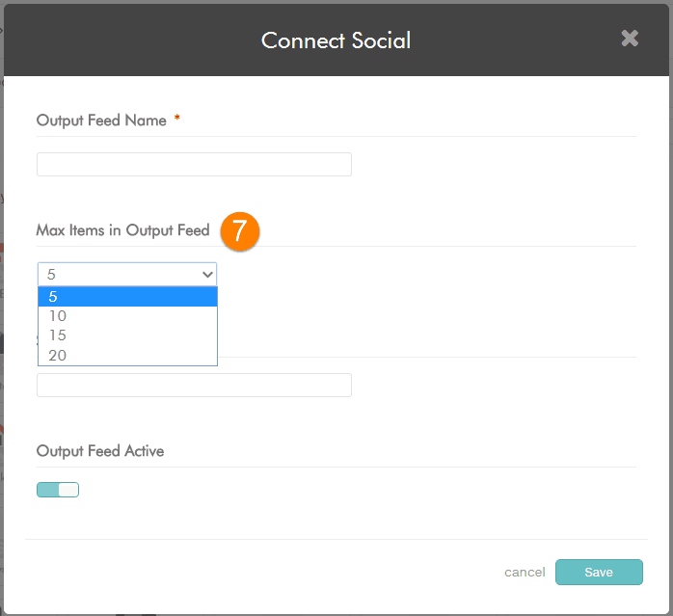The image size is (673, 616).
Task: Click the Output Feed Name input field
Action: click(x=194, y=165)
